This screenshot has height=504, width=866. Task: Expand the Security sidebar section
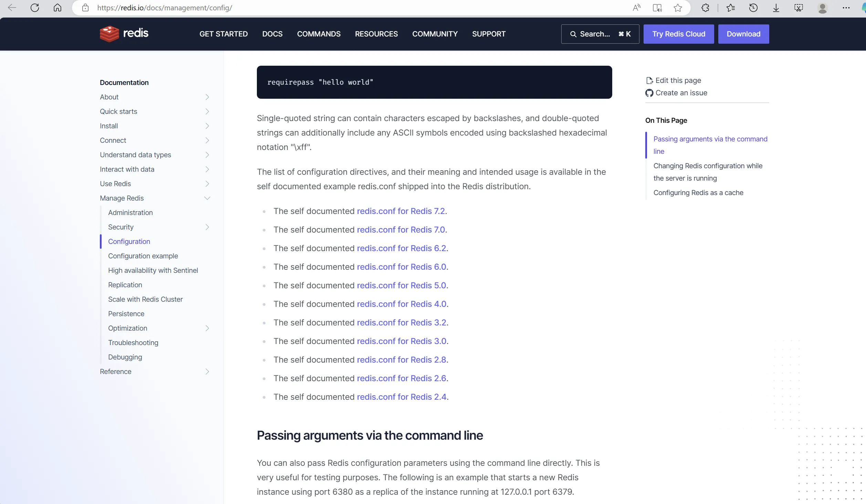click(207, 227)
